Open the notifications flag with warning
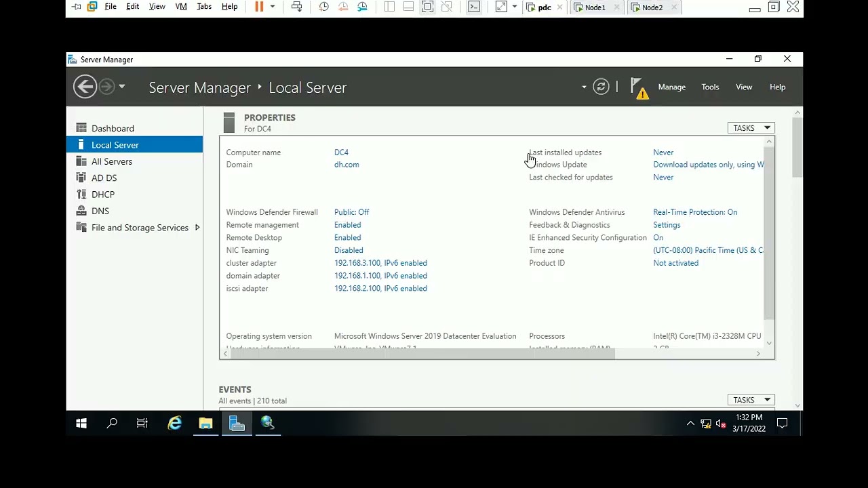Screen dimensions: 868x488 (639, 88)
